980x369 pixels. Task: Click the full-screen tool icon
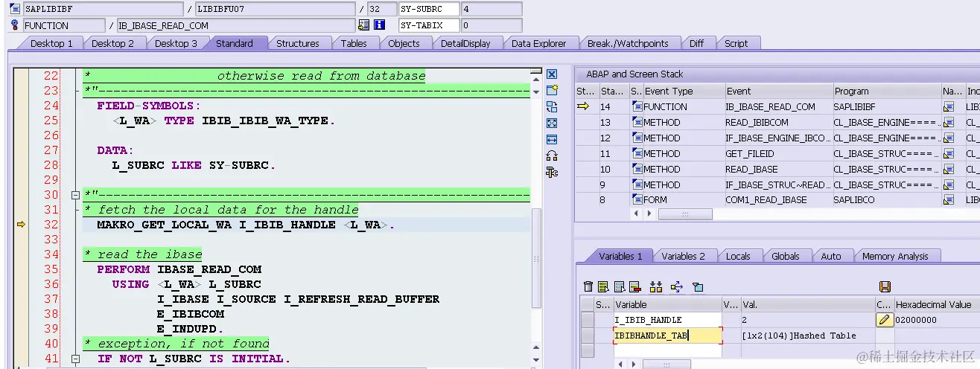(552, 123)
